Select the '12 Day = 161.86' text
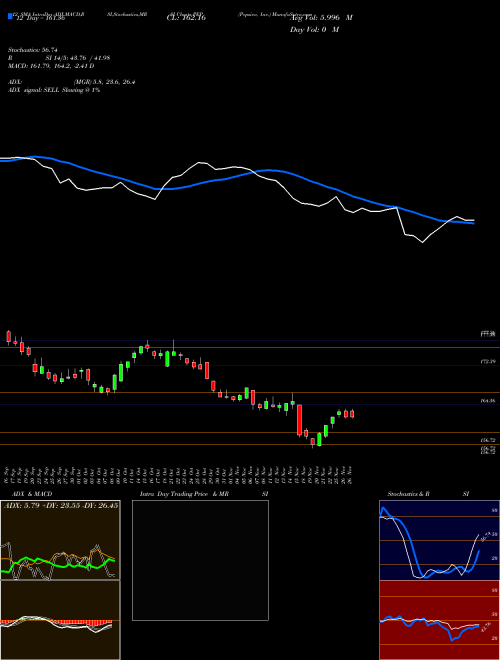 click(40, 18)
